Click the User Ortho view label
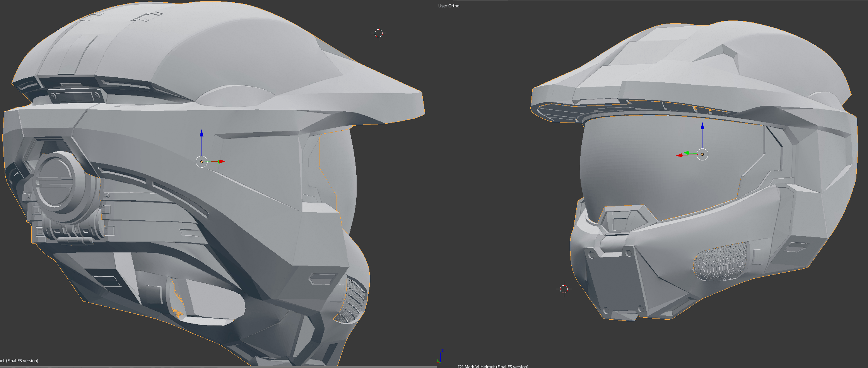Screen dimensions: 868x368 [x=449, y=6]
